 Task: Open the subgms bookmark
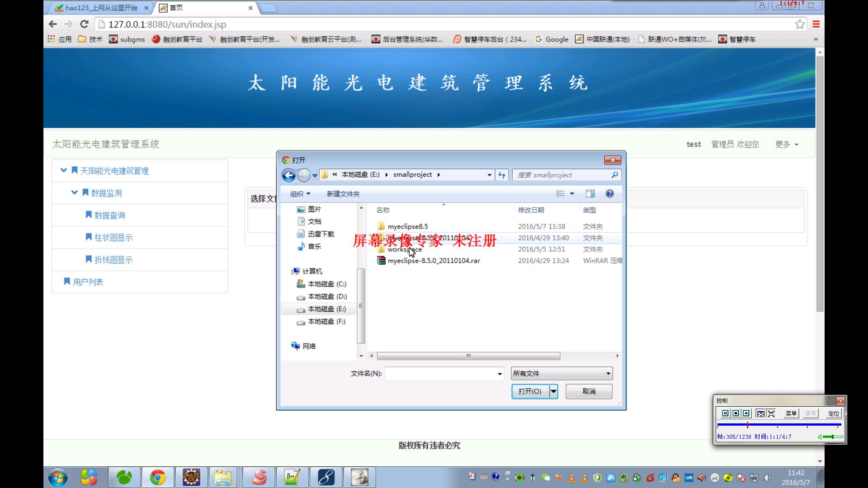tap(127, 39)
